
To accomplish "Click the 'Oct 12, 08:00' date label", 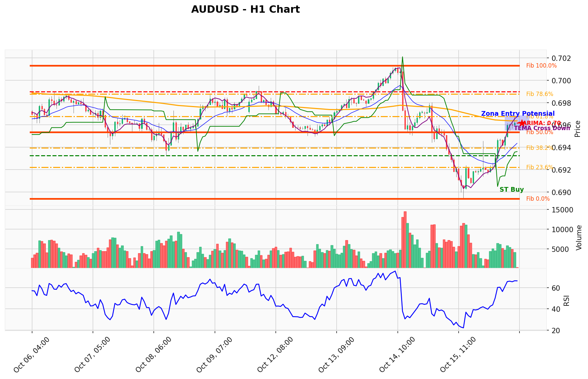I will (x=275, y=355).
